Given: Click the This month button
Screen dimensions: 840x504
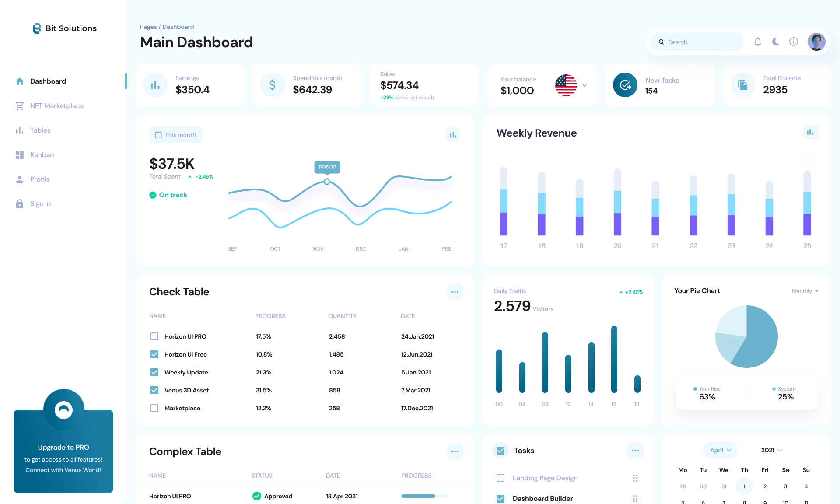Looking at the screenshot, I should tap(176, 135).
